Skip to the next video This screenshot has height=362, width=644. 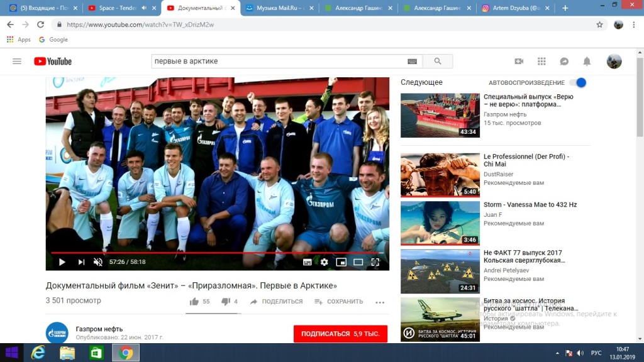coord(81,262)
